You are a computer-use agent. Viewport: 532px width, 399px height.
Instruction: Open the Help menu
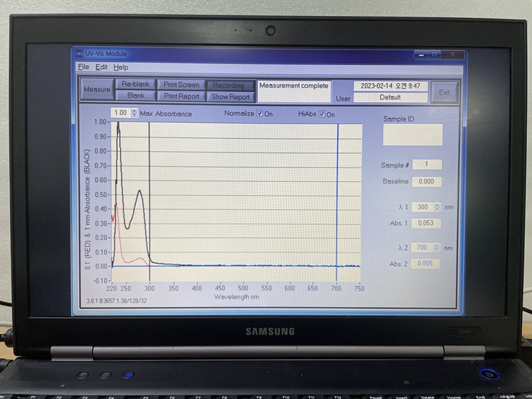[x=121, y=67]
